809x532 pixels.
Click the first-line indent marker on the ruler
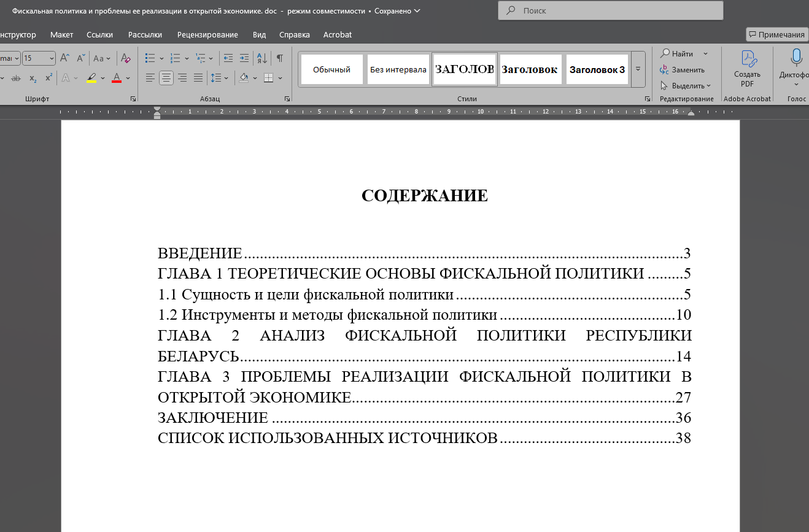coord(157,109)
